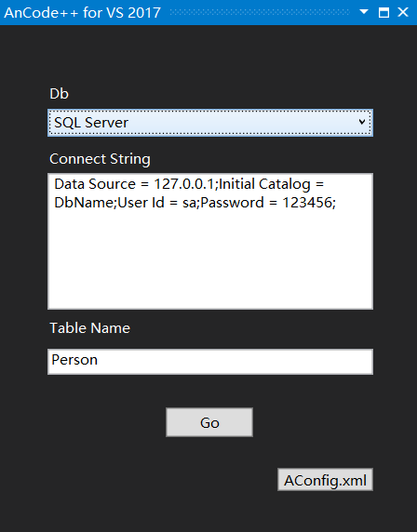Open the SQL Server database type combo box
The height and width of the screenshot is (532, 417).
tap(210, 123)
